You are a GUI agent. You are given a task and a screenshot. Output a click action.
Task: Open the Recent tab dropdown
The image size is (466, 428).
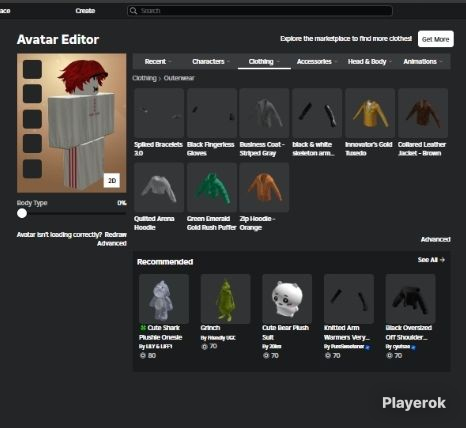pyautogui.click(x=158, y=62)
